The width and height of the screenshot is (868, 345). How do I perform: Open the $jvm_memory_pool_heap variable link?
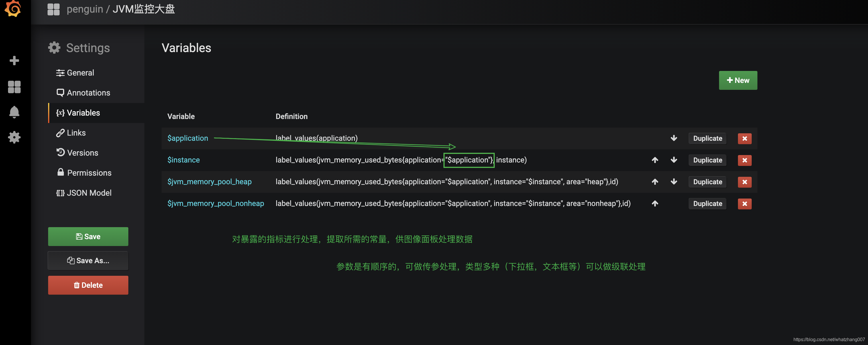coord(209,182)
